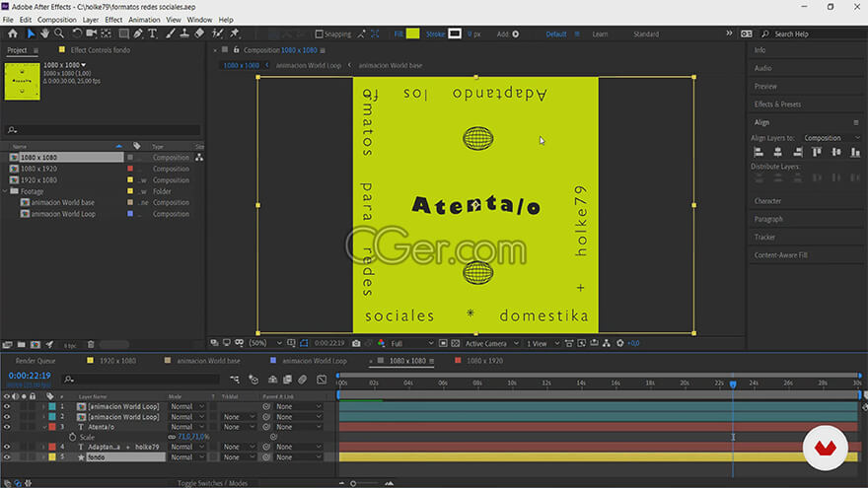Image resolution: width=868 pixels, height=488 pixels.
Task: Open the Layer menu
Action: pos(90,20)
